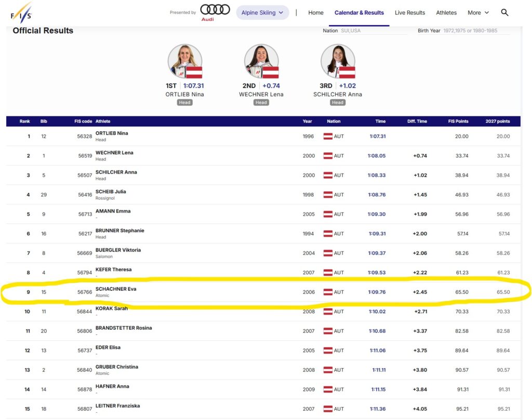Open the Calendar & Results tab

pos(359,12)
